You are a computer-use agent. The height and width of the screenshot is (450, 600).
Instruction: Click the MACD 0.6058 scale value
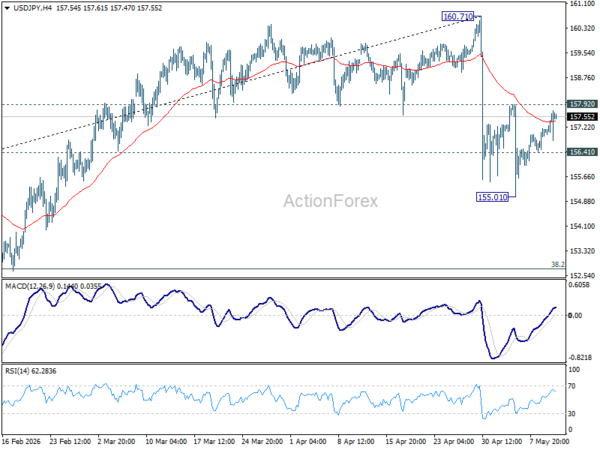pyautogui.click(x=579, y=285)
